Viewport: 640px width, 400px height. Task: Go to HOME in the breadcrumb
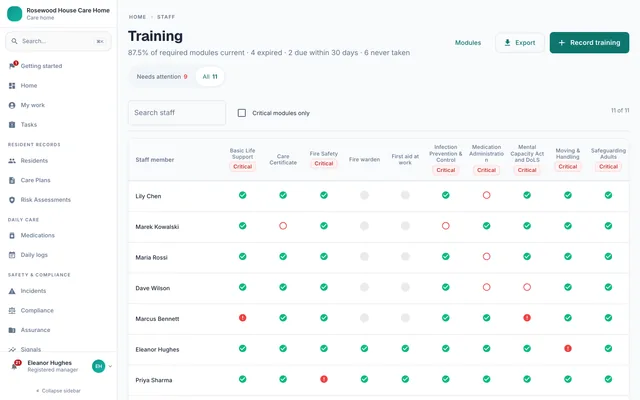click(x=138, y=17)
